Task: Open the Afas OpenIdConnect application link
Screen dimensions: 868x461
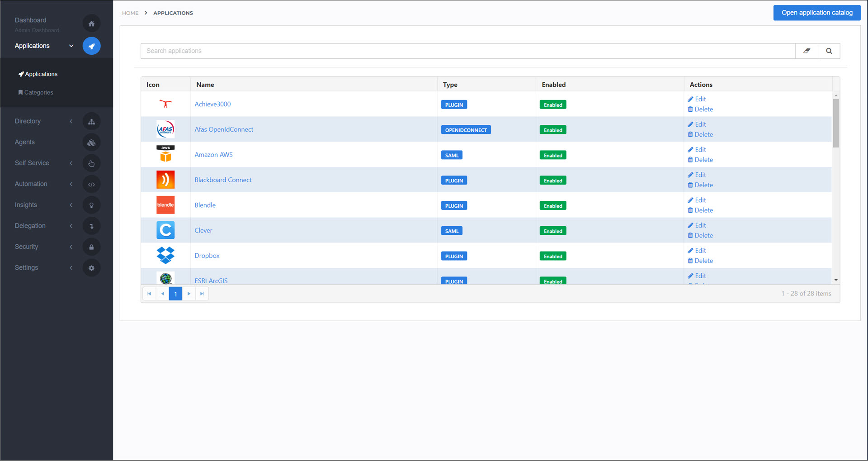Action: tap(224, 129)
